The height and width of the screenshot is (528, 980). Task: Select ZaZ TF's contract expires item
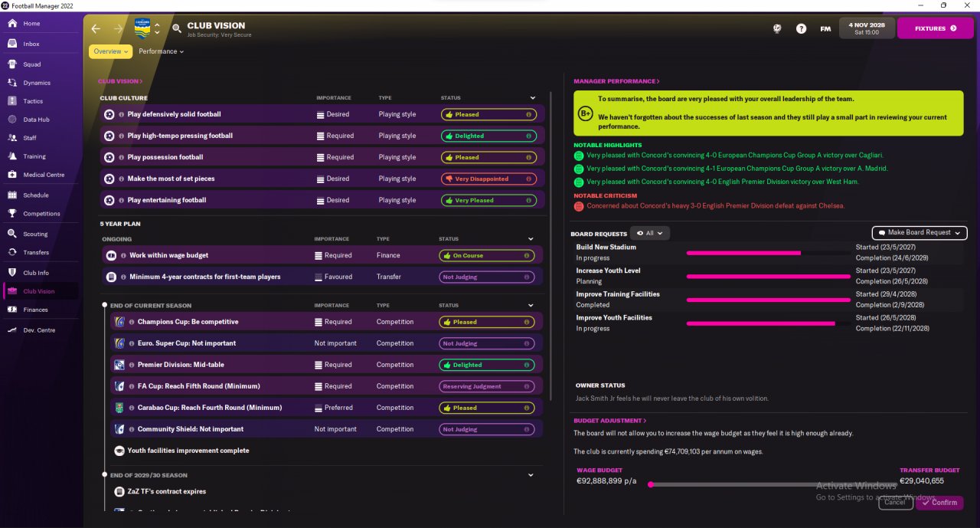tap(166, 491)
